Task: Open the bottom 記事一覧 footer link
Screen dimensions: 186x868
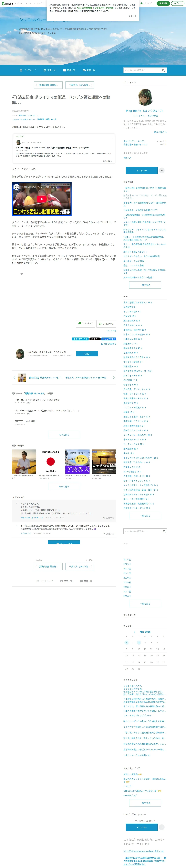Action: coord(66,581)
